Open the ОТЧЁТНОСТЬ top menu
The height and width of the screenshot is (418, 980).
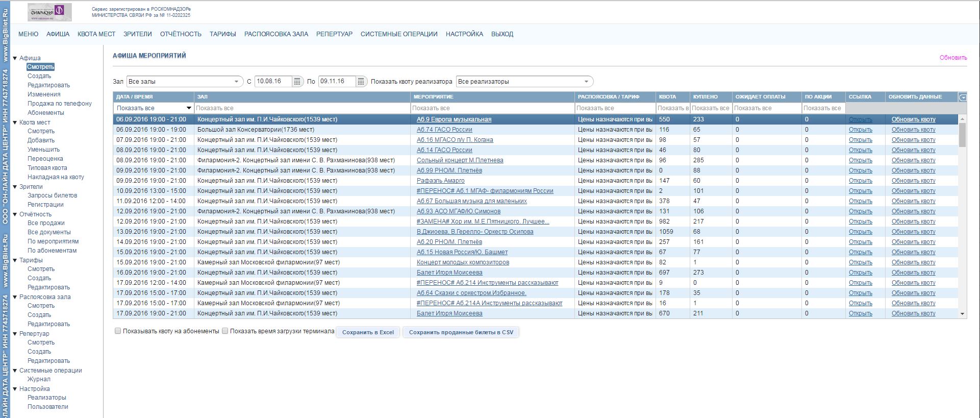click(x=181, y=34)
